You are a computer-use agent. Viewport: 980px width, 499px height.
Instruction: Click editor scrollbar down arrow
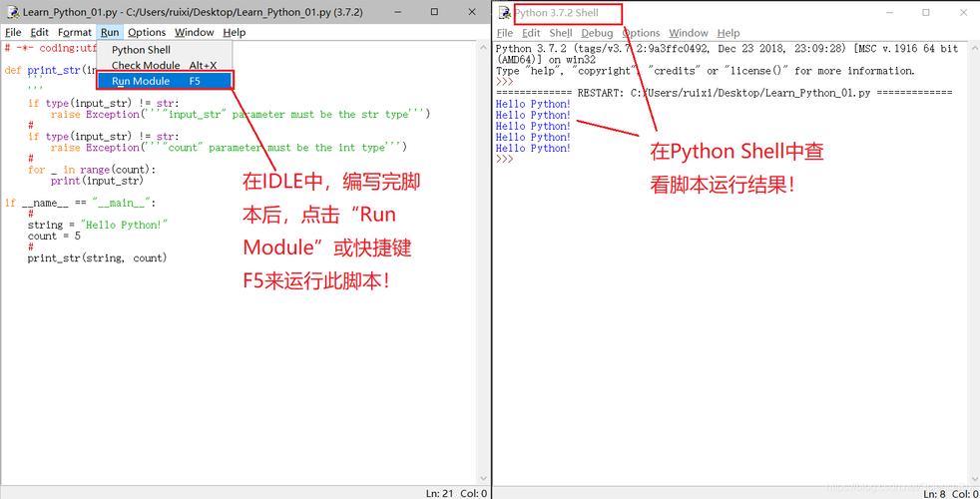tap(483, 480)
